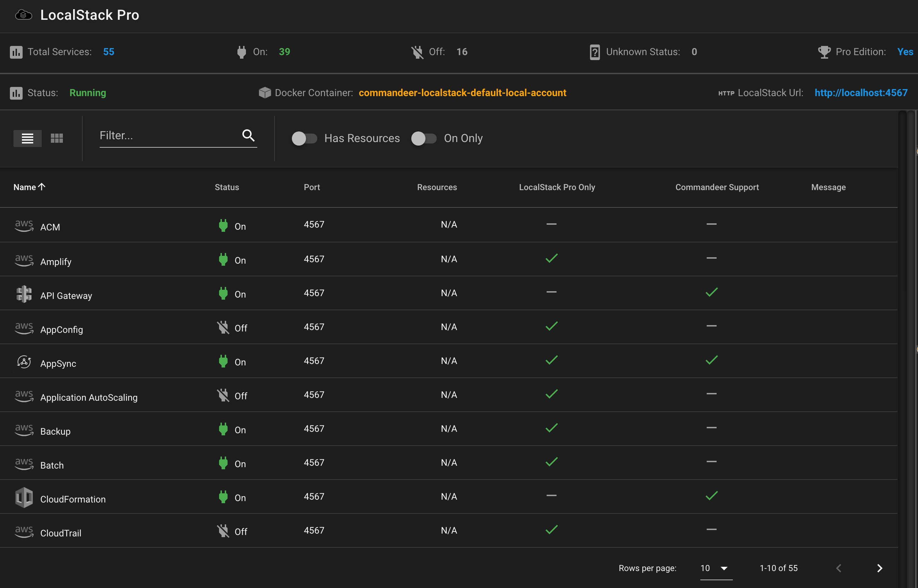Open the http://localhost:4567 link
Screen dimensions: 918x588
click(861, 93)
